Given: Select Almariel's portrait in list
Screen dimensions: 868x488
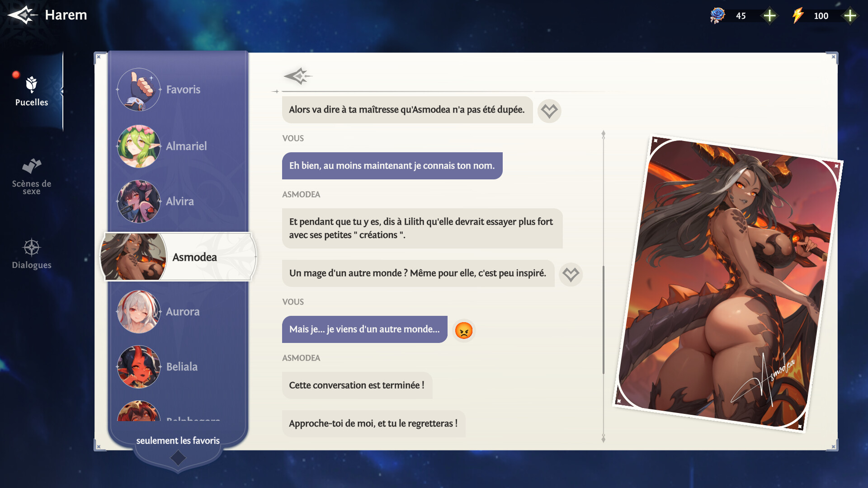Looking at the screenshot, I should (139, 146).
